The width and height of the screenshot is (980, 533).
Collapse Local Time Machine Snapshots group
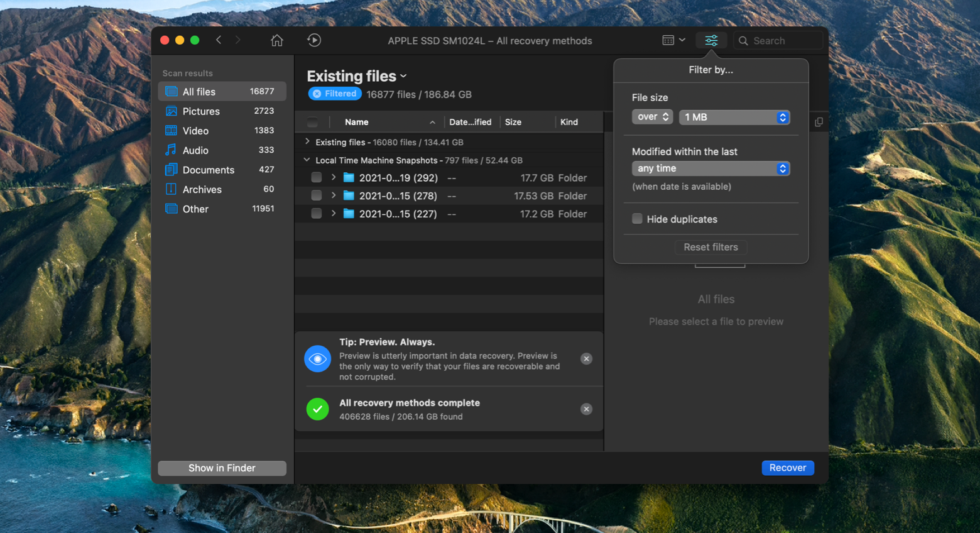click(307, 160)
